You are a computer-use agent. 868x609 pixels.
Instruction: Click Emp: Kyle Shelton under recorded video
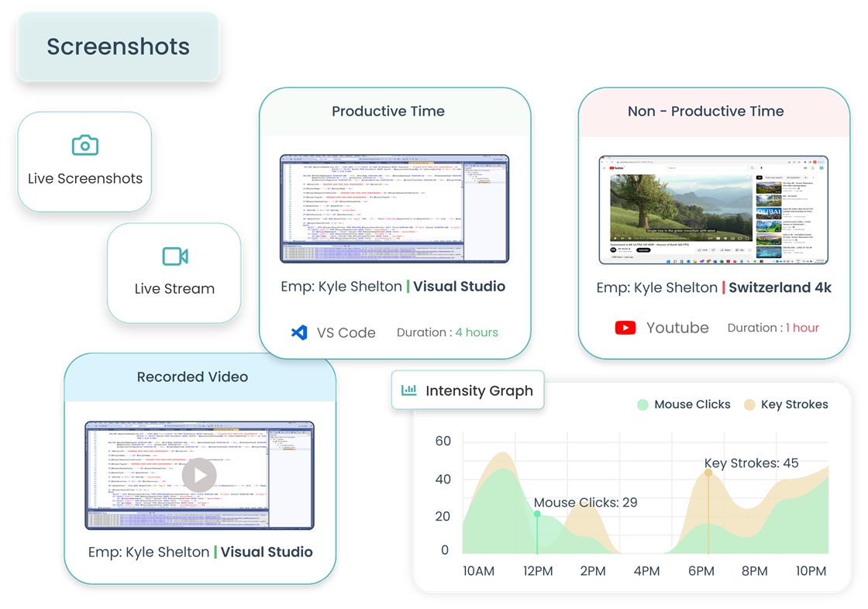coord(148,552)
